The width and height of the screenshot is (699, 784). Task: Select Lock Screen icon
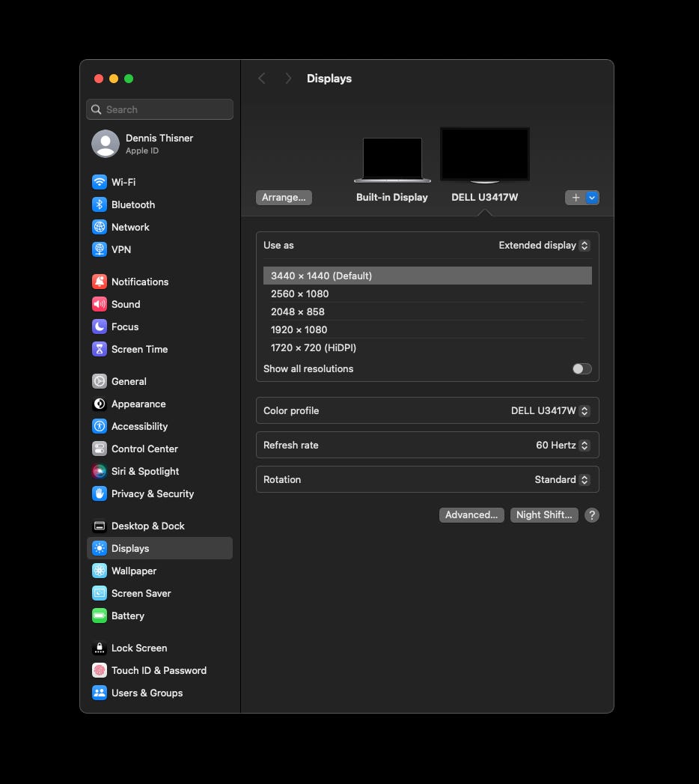pos(100,648)
